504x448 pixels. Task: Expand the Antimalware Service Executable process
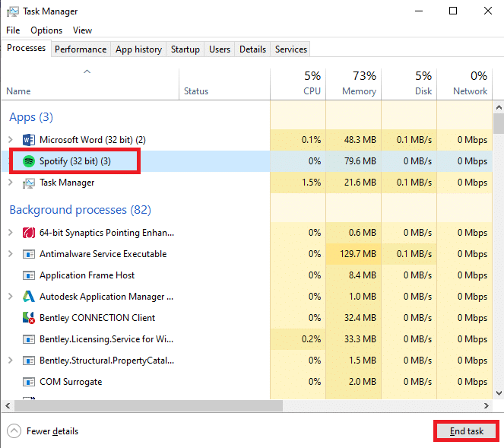(11, 254)
